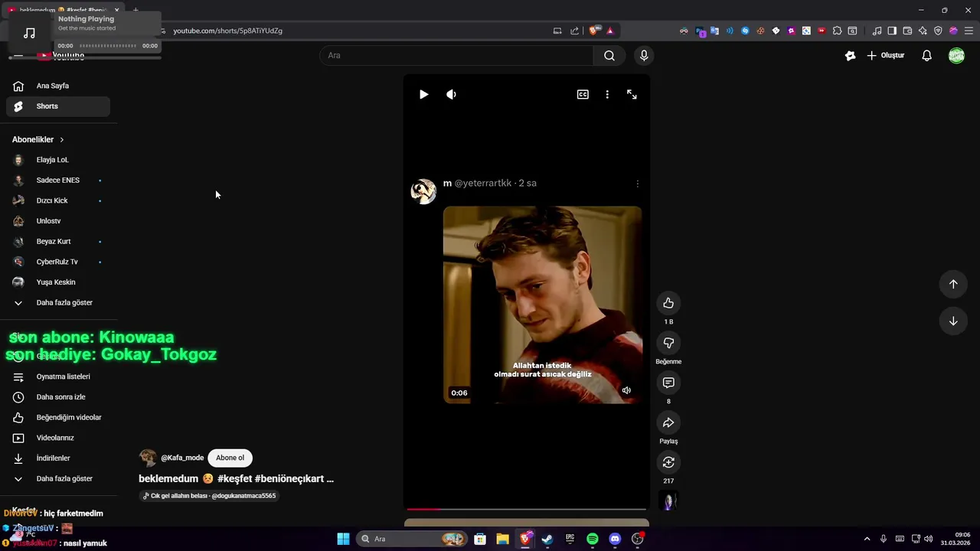Viewport: 980px width, 551px height.
Task: Open YouTube notifications bell
Action: tap(926, 55)
